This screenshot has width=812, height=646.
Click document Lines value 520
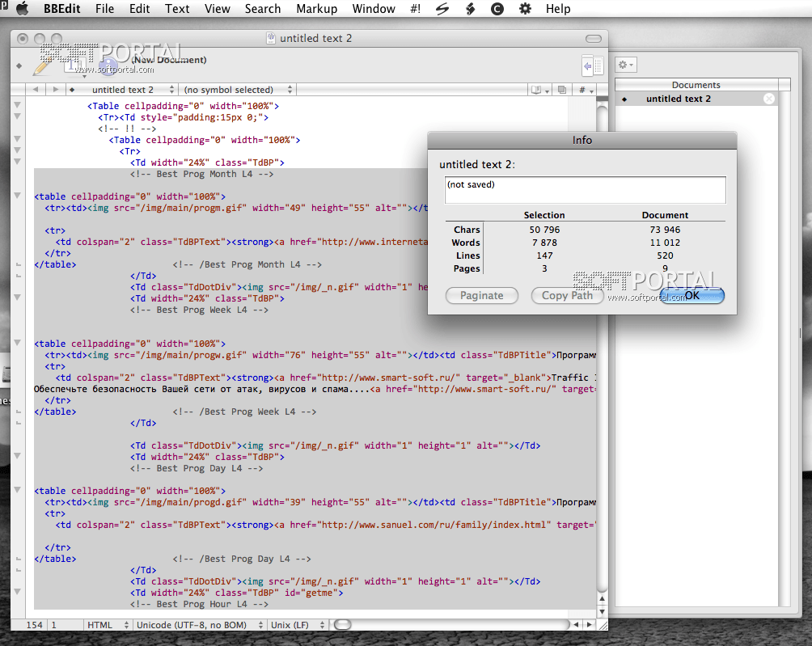665,255
